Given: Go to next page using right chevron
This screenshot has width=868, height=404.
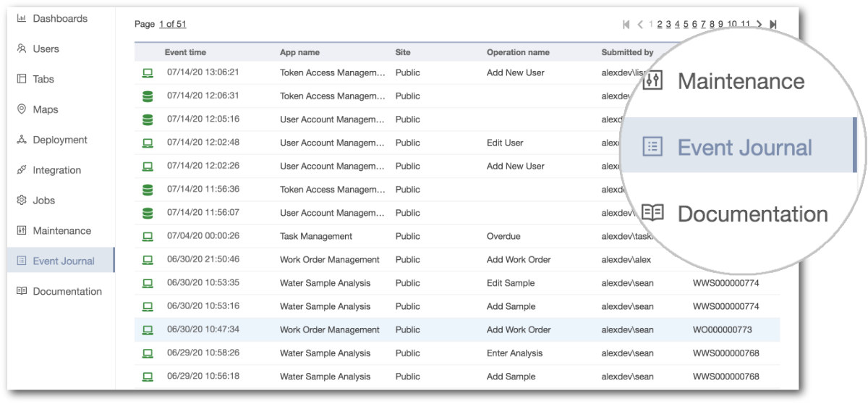Looking at the screenshot, I should [x=759, y=25].
